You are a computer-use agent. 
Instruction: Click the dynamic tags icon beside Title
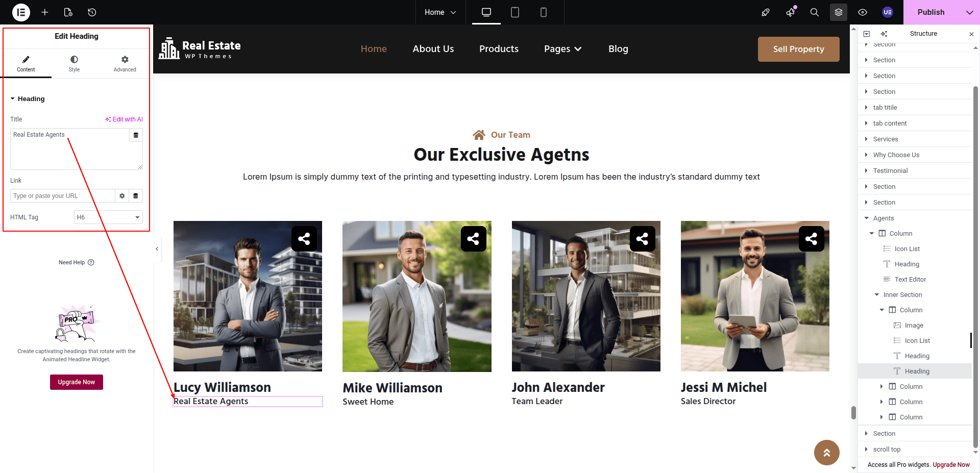coord(136,135)
